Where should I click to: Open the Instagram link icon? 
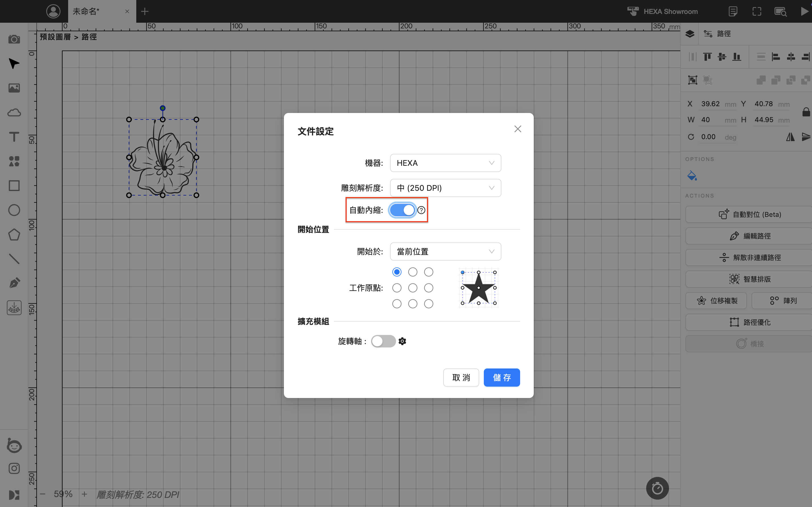pos(14,468)
